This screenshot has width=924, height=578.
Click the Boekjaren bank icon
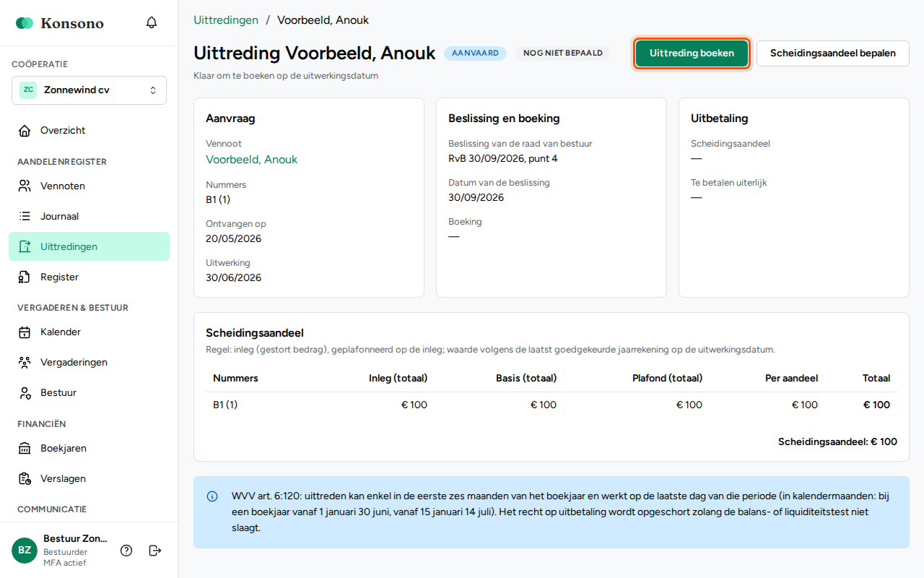[25, 449]
